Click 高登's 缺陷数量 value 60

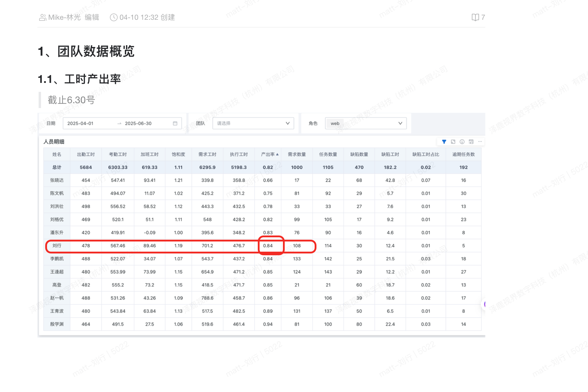(359, 285)
